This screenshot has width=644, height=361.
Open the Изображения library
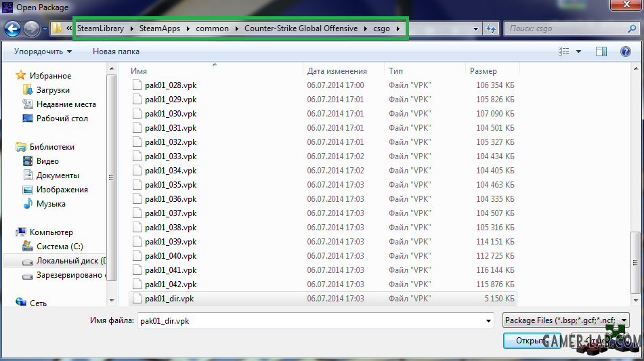[x=62, y=190]
